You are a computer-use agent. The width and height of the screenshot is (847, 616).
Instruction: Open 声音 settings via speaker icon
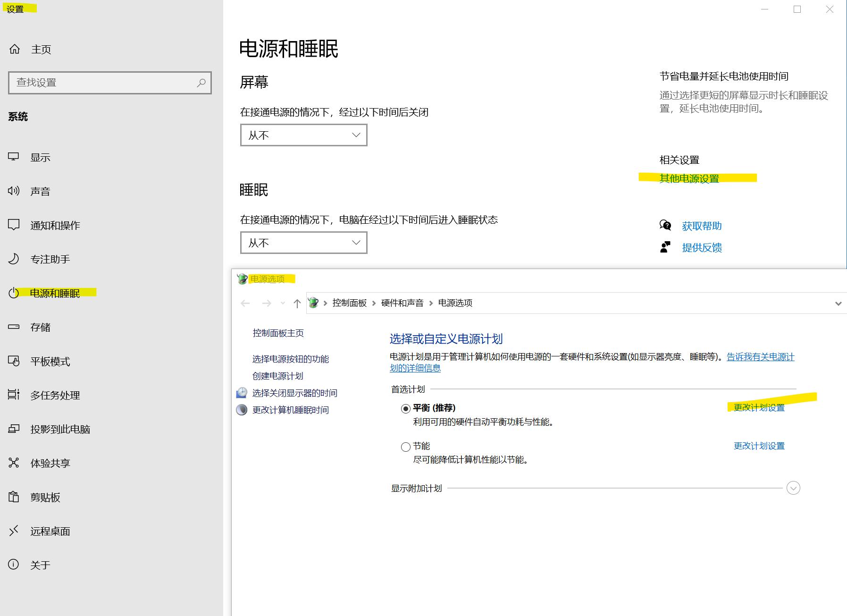tap(14, 191)
